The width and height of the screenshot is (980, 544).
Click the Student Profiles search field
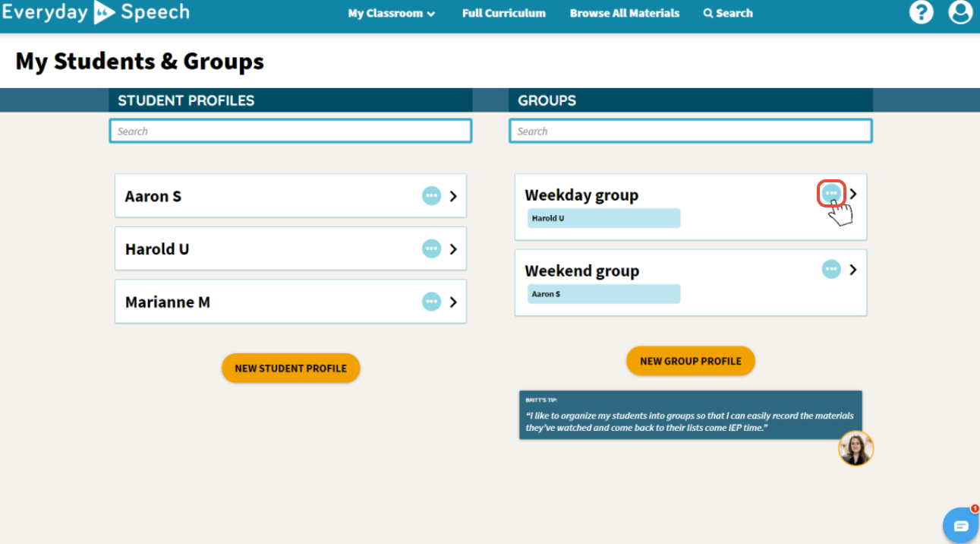[291, 131]
